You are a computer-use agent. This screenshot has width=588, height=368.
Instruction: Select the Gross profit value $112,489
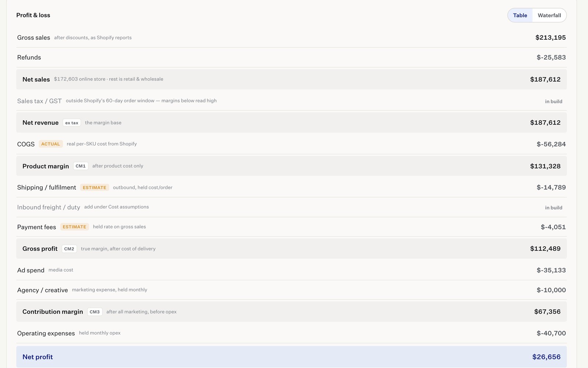(x=545, y=249)
